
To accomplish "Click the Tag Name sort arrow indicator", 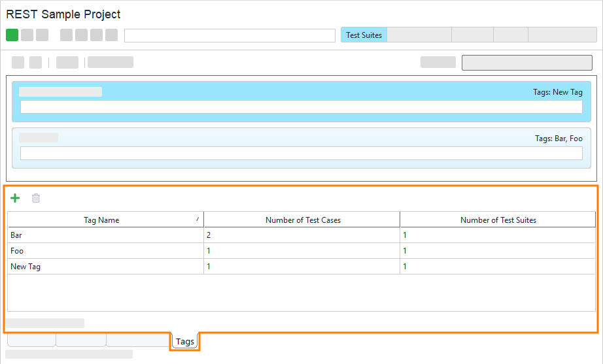I will coord(198,220).
